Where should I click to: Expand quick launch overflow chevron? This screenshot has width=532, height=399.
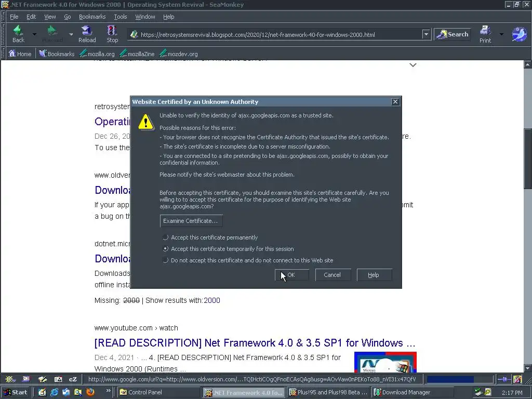[x=108, y=391]
